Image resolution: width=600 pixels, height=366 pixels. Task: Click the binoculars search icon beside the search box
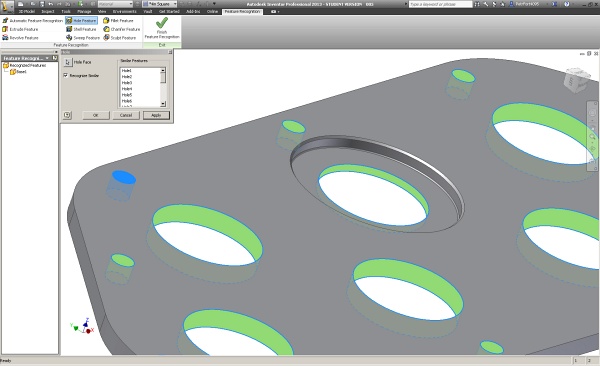tap(477, 4)
